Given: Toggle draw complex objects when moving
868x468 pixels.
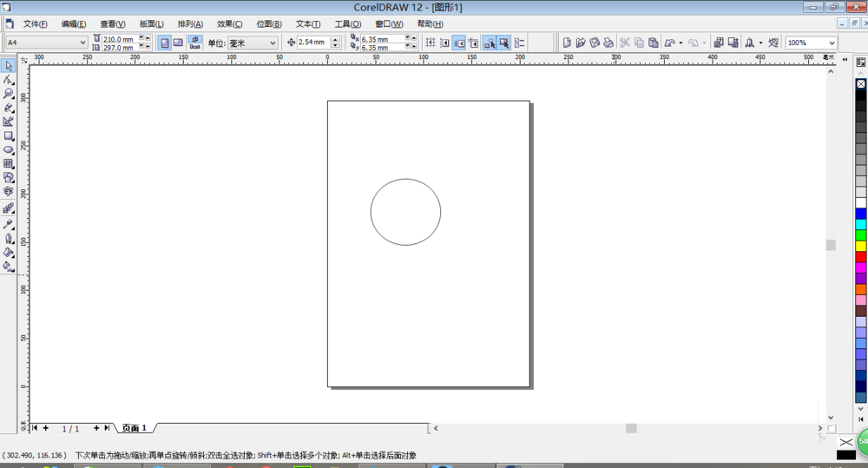Looking at the screenshot, I should click(490, 43).
